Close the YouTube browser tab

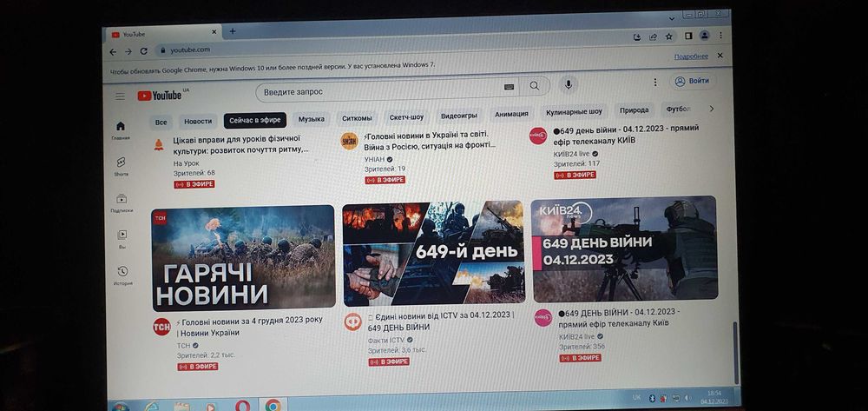[x=214, y=34]
